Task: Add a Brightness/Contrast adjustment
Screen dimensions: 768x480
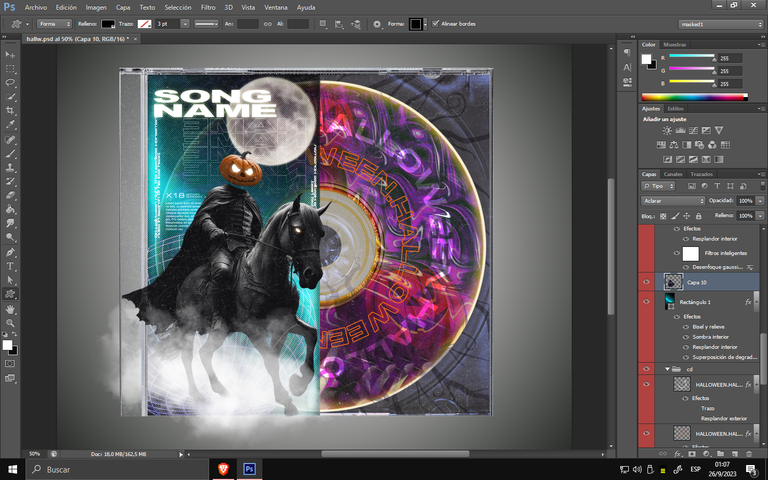Action: 667,130
